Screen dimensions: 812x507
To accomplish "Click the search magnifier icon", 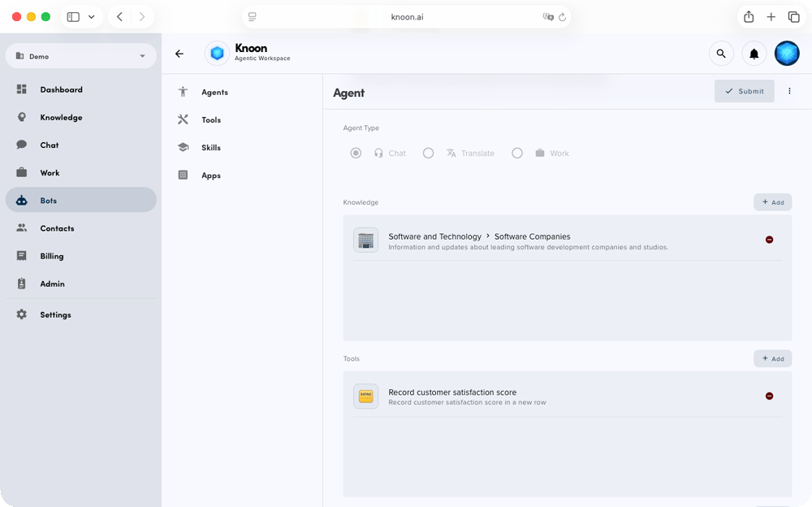I will [721, 54].
